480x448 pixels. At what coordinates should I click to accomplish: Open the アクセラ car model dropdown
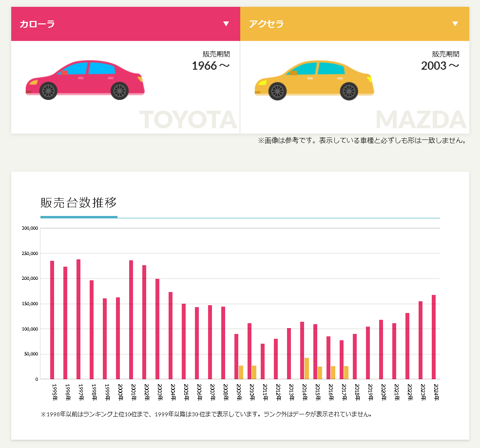pos(354,24)
